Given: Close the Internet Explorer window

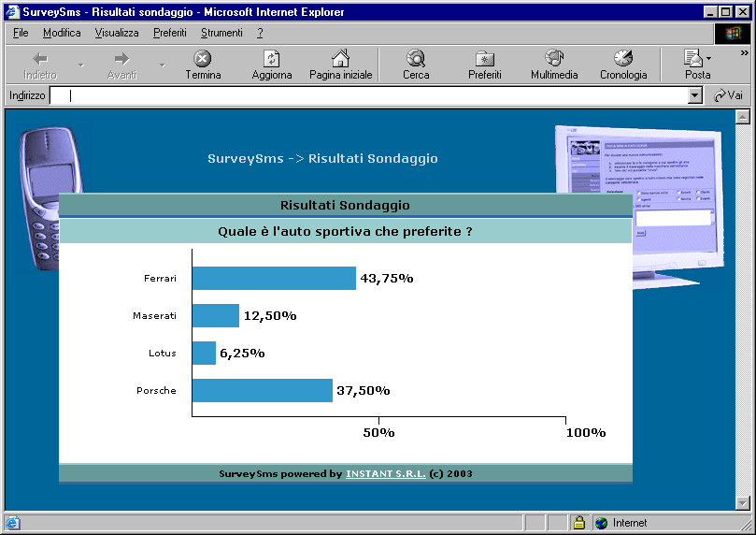Looking at the screenshot, I should 742,11.
